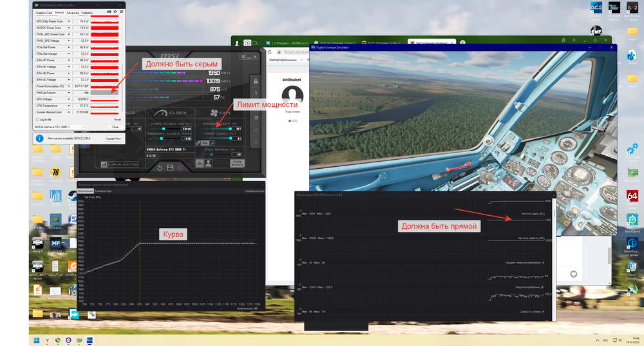Switch to the AVSIM.su forums browser tab
644x346 pixels.
point(287,43)
